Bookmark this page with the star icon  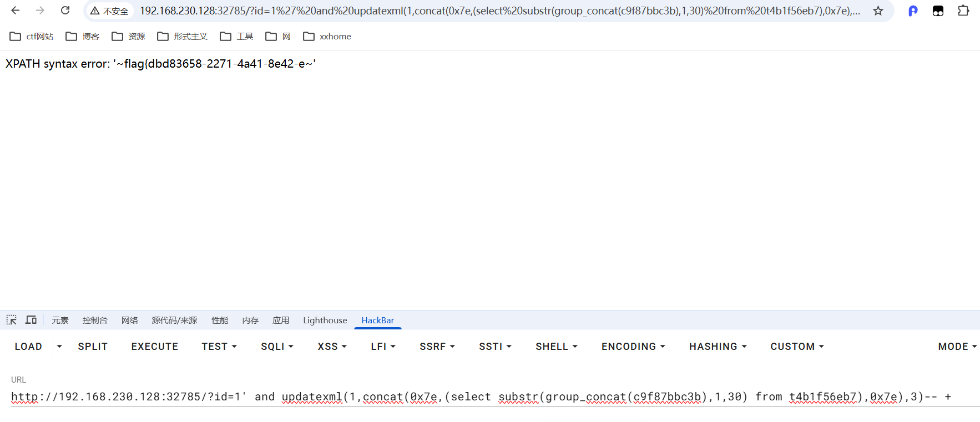pos(878,11)
